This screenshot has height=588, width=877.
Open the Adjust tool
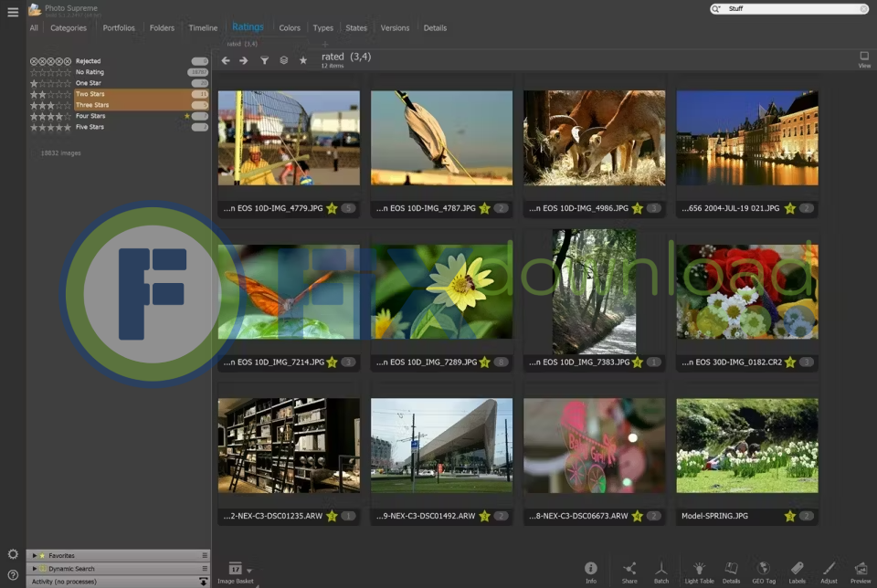pyautogui.click(x=829, y=570)
